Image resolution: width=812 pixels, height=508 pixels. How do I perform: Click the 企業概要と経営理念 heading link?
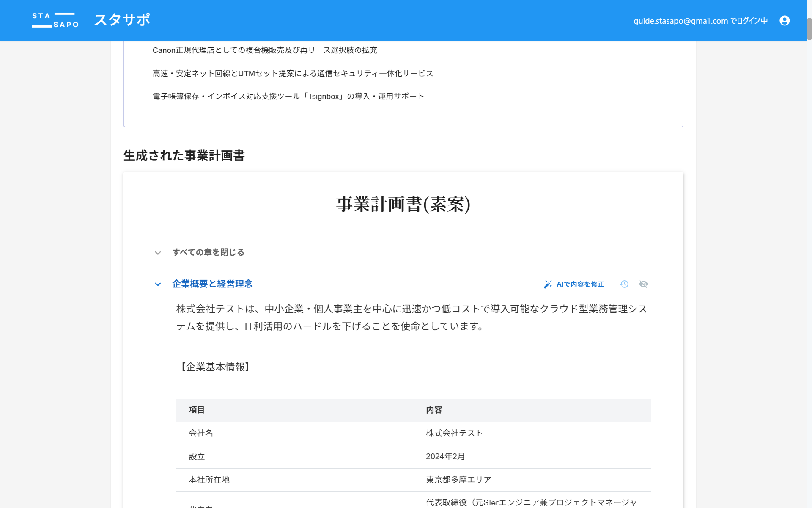pyautogui.click(x=212, y=284)
